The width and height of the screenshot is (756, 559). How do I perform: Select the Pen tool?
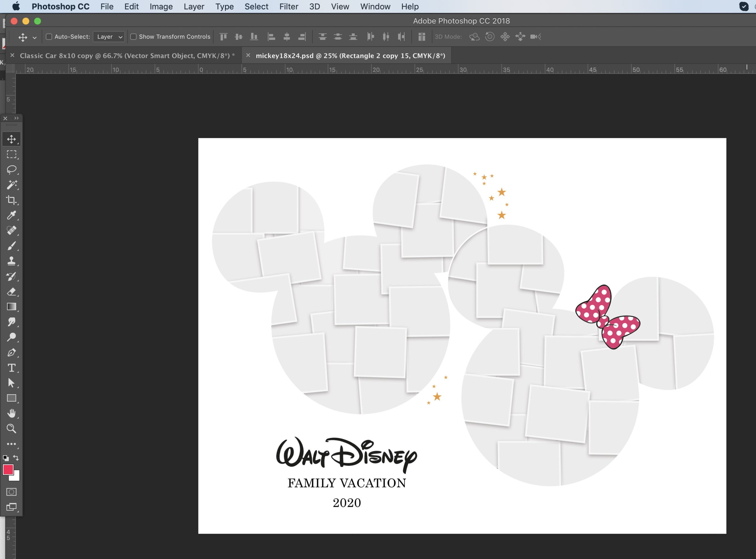[12, 353]
